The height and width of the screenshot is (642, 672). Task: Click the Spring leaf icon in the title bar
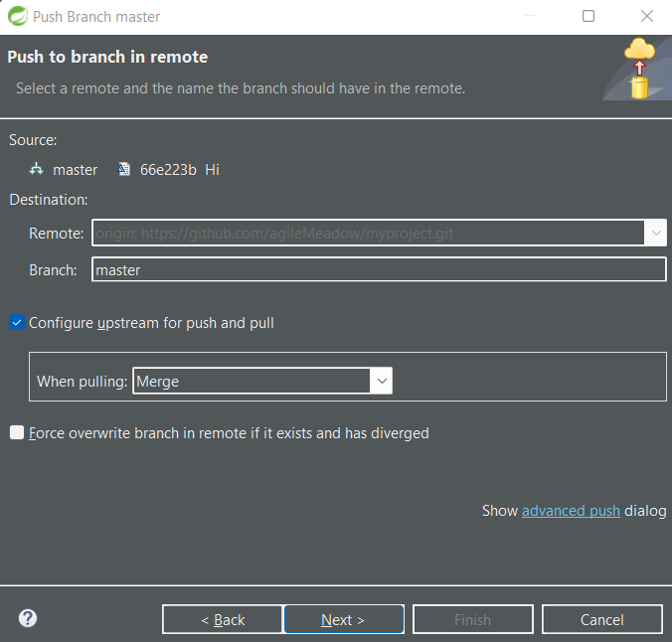[x=18, y=16]
